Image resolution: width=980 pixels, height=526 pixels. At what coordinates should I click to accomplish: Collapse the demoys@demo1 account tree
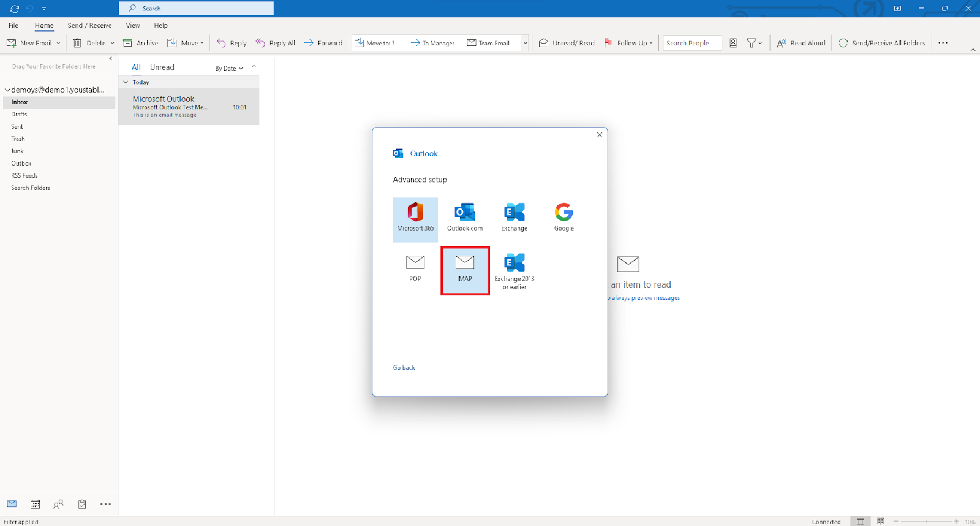pos(7,90)
